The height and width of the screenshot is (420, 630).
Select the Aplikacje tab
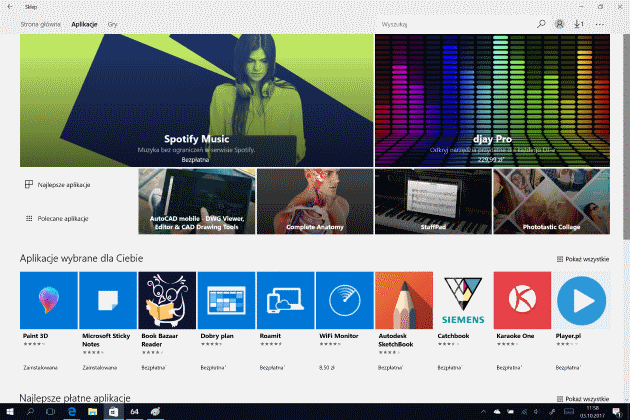click(x=84, y=24)
